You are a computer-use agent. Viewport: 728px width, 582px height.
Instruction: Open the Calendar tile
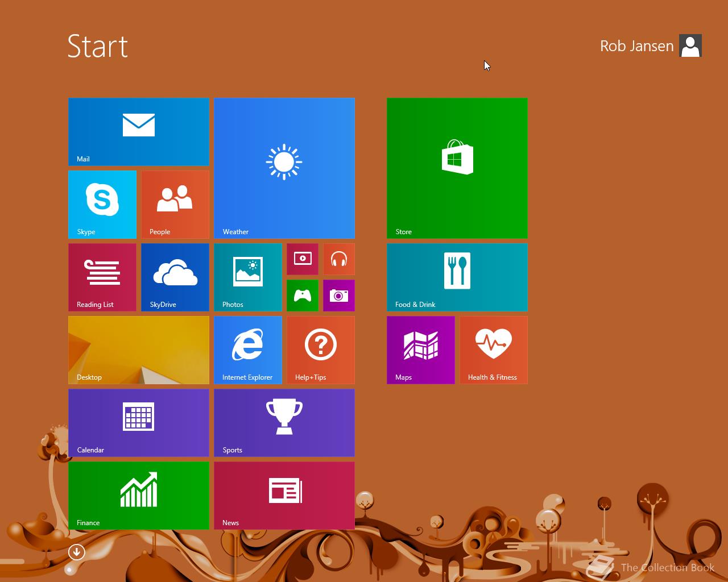click(x=139, y=423)
